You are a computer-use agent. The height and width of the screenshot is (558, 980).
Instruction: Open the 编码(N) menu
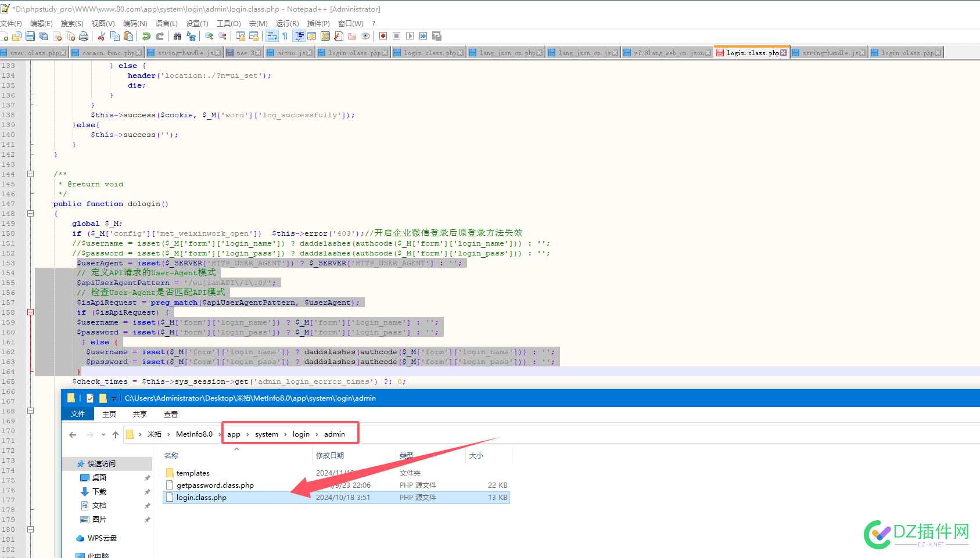click(x=135, y=23)
